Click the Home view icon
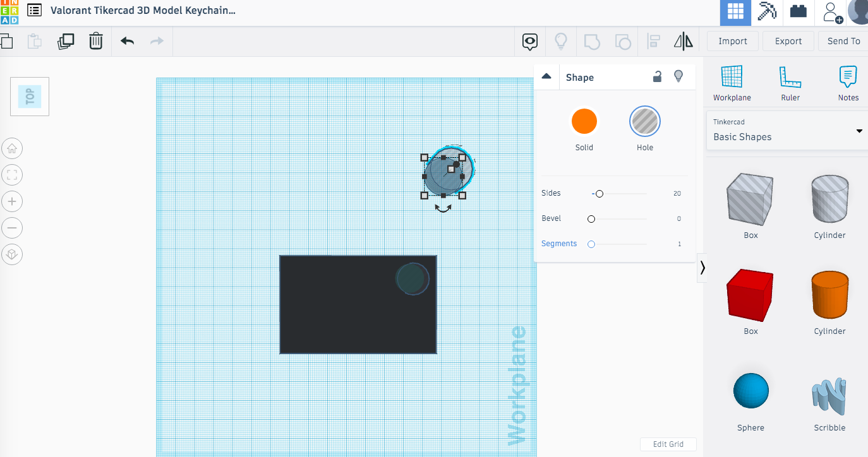Screen dimensions: 868x457 12,148
